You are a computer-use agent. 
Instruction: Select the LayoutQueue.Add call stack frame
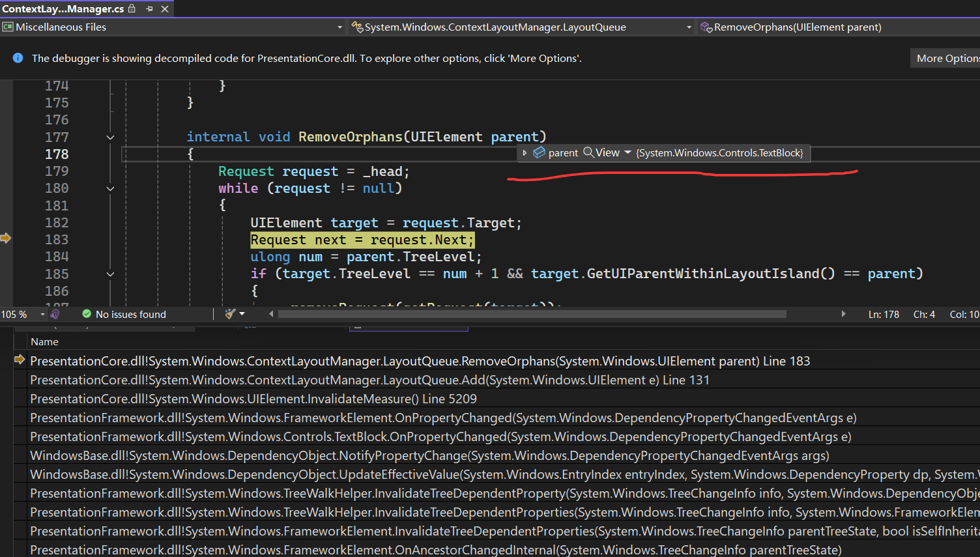[369, 380]
